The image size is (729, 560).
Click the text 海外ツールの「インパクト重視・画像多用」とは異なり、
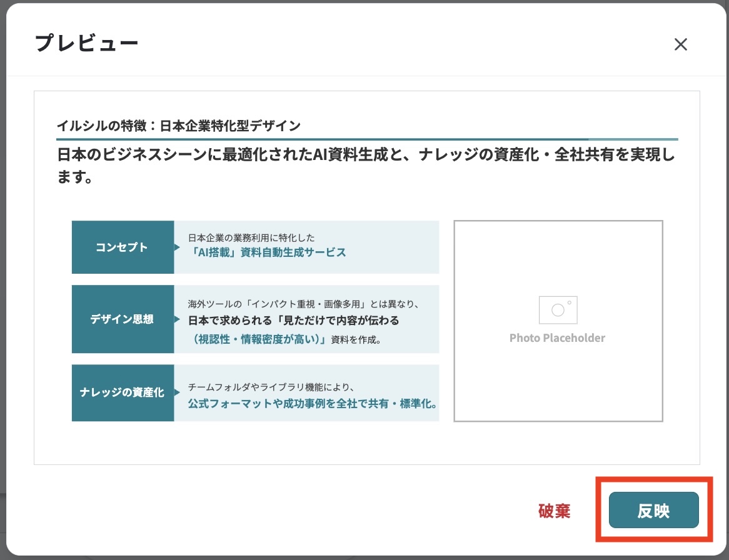pos(304,304)
